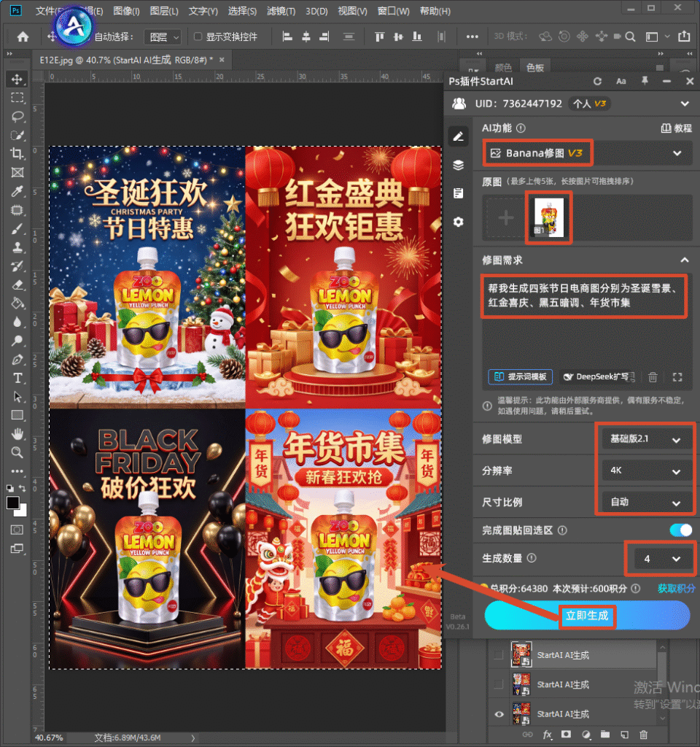Select the Pen tool
This screenshot has height=747, width=700.
pos(17,360)
